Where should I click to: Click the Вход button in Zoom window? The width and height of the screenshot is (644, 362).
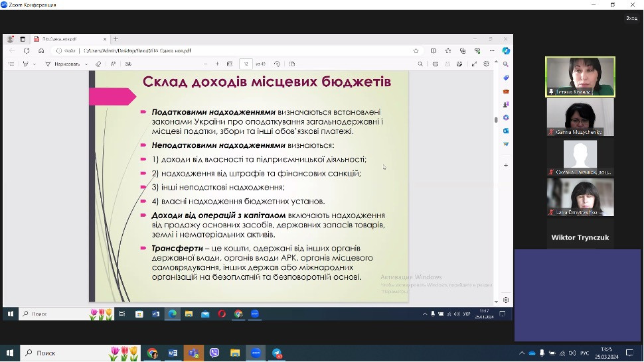point(631,18)
